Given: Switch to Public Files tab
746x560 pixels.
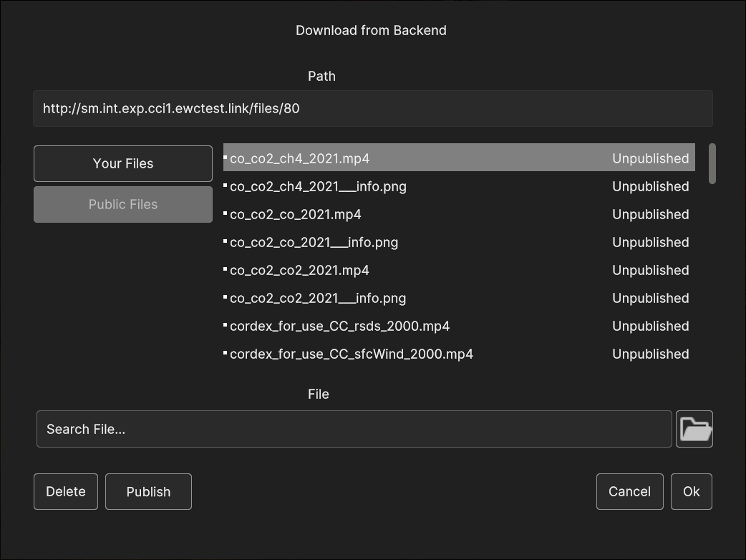Looking at the screenshot, I should (122, 205).
